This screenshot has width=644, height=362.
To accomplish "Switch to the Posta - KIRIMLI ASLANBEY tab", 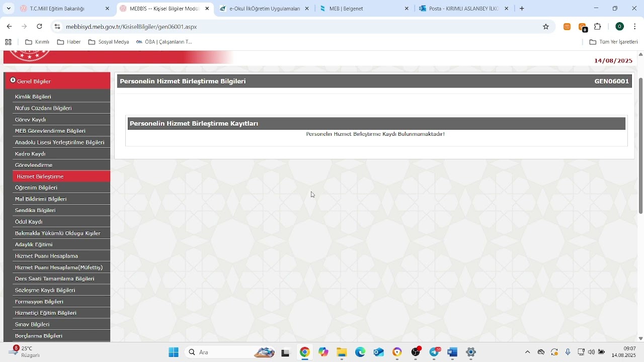I will 464,9.
